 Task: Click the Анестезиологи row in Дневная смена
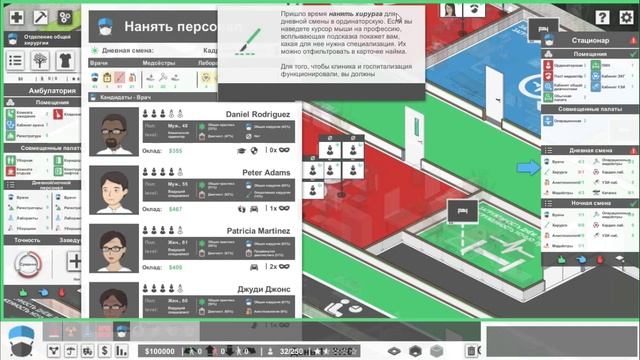(565, 182)
